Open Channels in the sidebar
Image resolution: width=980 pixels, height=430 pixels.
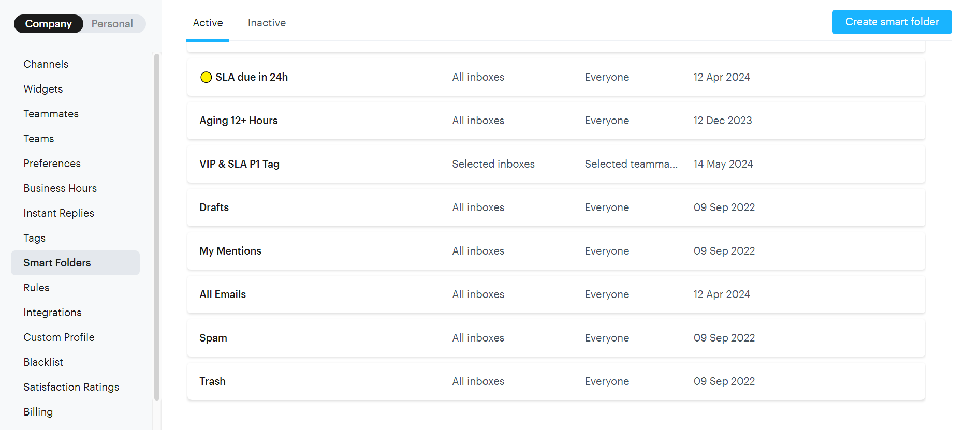pos(46,64)
